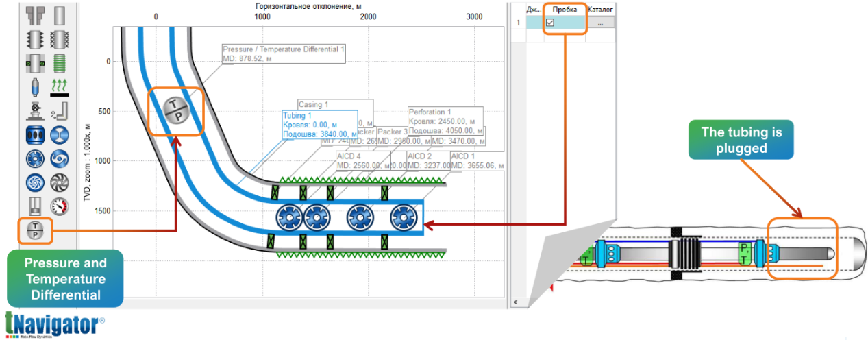
Task: Select the valve with handwheel tool
Action: [x=34, y=111]
